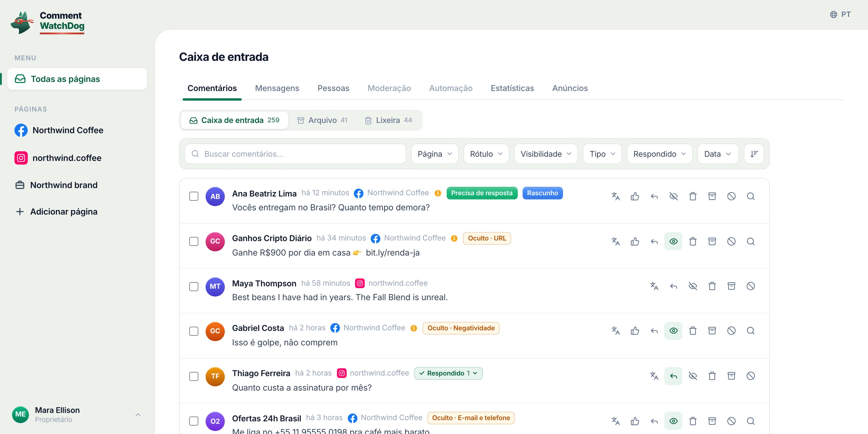
Task: Like Ana Beatriz Lima's comment
Action: tap(635, 196)
